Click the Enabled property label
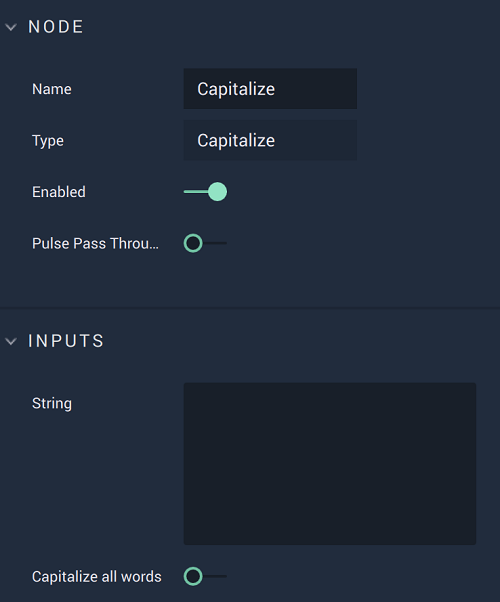Image resolution: width=500 pixels, height=602 pixels. pyautogui.click(x=59, y=192)
